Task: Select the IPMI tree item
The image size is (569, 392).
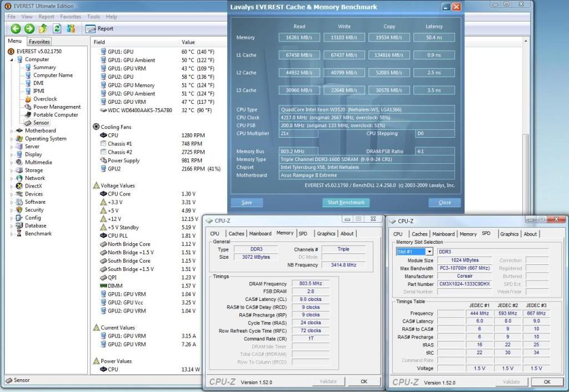Action: 38,91
